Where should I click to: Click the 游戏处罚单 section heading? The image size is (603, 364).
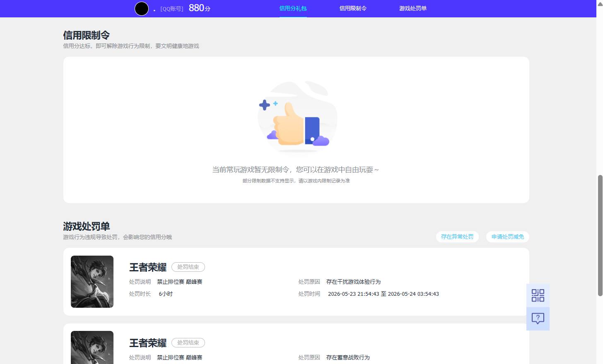(87, 226)
